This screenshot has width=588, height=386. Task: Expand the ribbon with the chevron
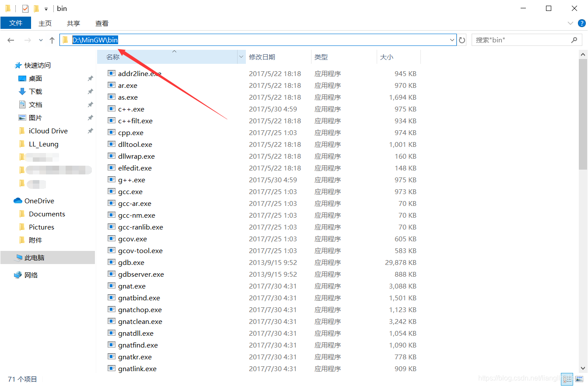click(570, 23)
